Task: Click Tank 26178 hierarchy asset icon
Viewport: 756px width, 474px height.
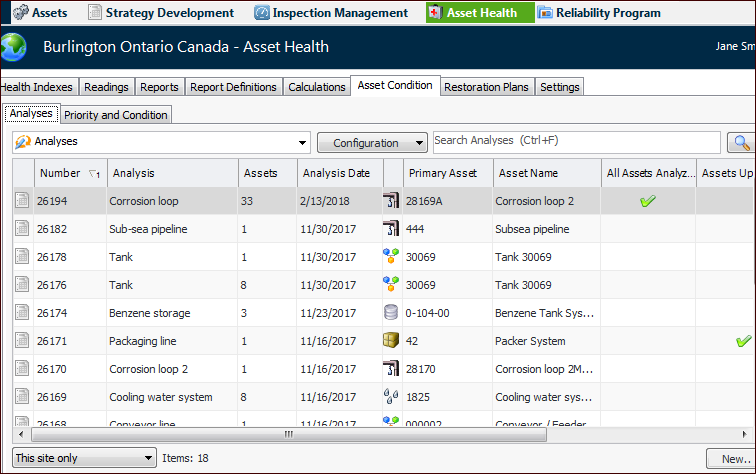Action: pos(391,257)
